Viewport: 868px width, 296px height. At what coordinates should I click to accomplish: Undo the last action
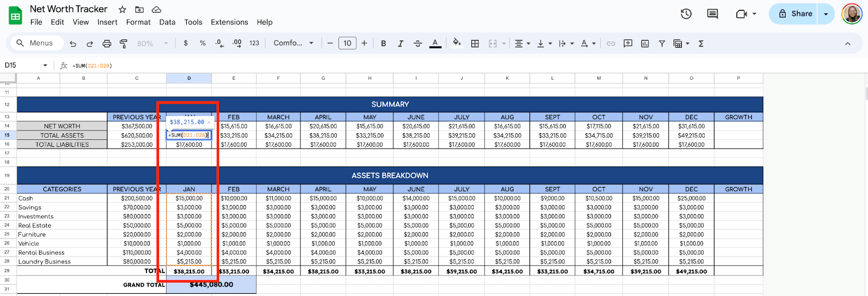coord(73,43)
